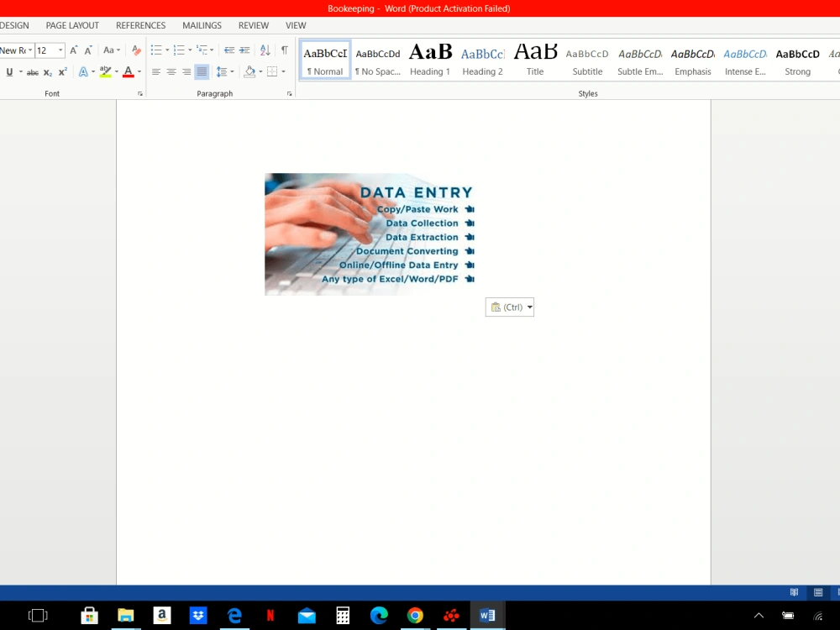This screenshot has height=630, width=840.
Task: Apply the Intense Emphasis style
Action: [x=745, y=60]
